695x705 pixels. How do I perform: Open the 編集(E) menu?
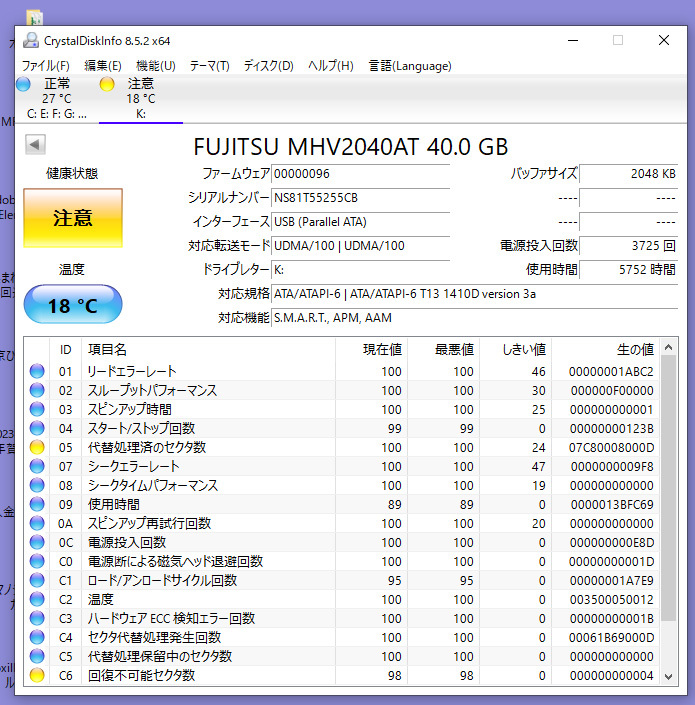click(x=102, y=66)
